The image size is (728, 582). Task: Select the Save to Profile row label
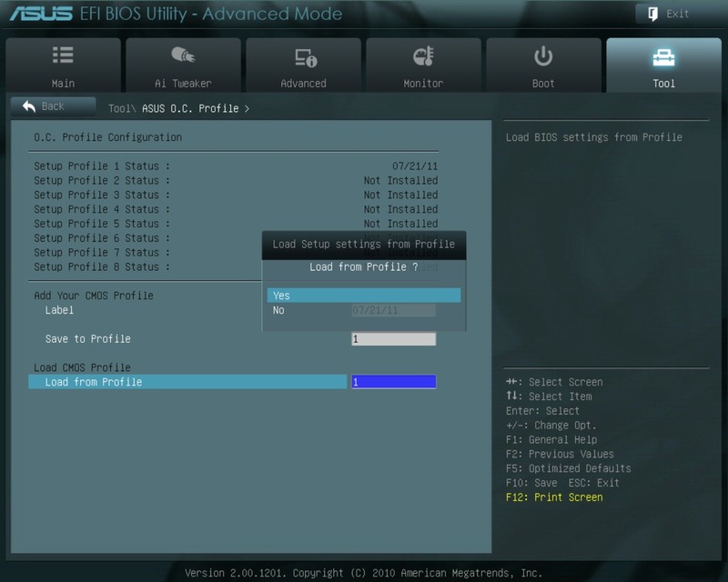(88, 339)
